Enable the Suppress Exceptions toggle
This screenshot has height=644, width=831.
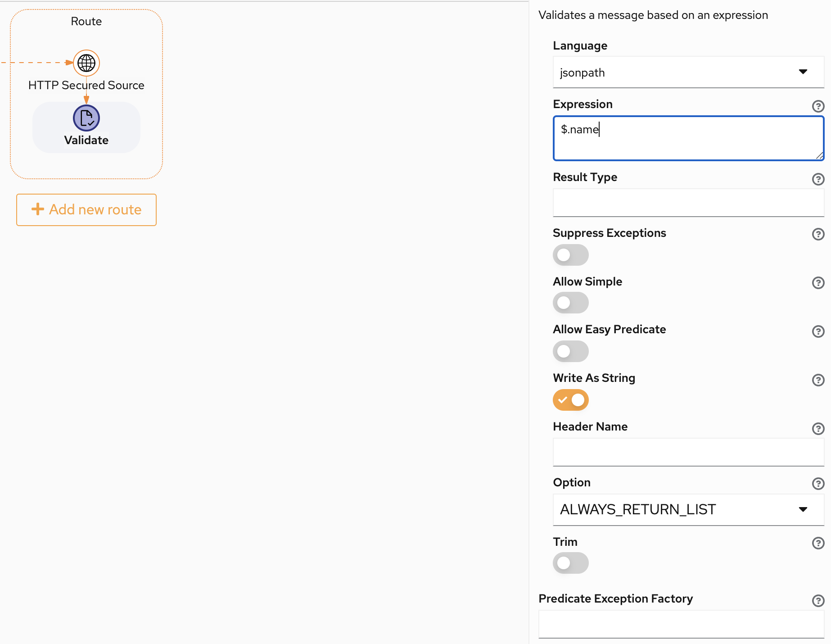click(x=570, y=255)
